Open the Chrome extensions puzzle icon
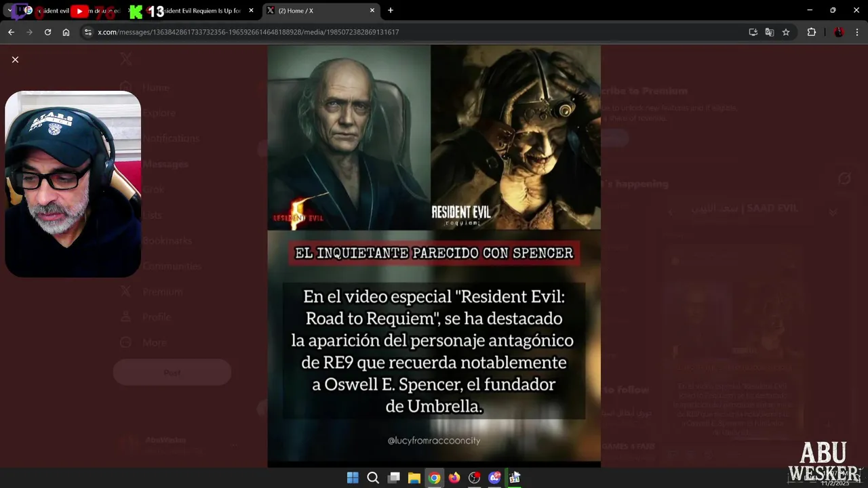This screenshot has height=488, width=868. click(811, 32)
